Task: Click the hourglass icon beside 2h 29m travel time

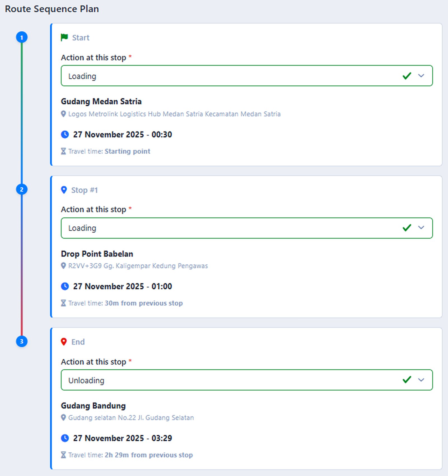Action: [64, 455]
